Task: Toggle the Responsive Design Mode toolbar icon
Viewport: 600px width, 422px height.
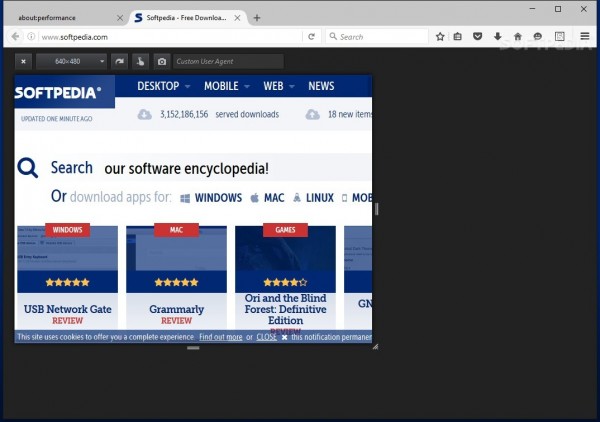Action: click(x=559, y=37)
